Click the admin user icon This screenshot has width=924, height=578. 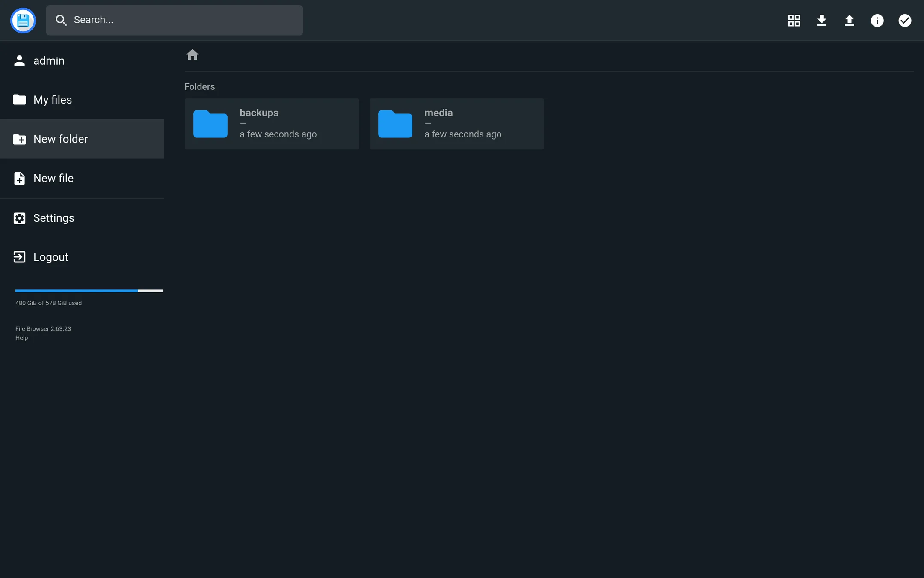pos(19,60)
